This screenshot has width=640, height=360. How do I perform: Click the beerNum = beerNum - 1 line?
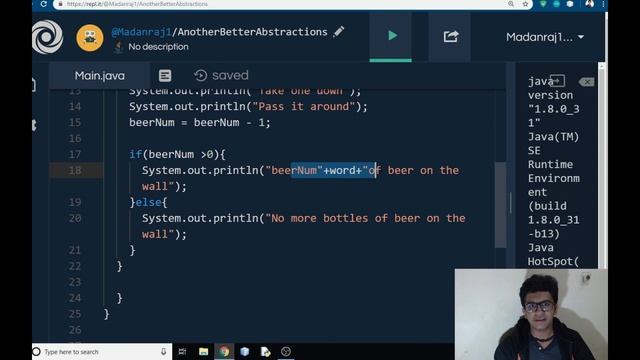pyautogui.click(x=200, y=122)
